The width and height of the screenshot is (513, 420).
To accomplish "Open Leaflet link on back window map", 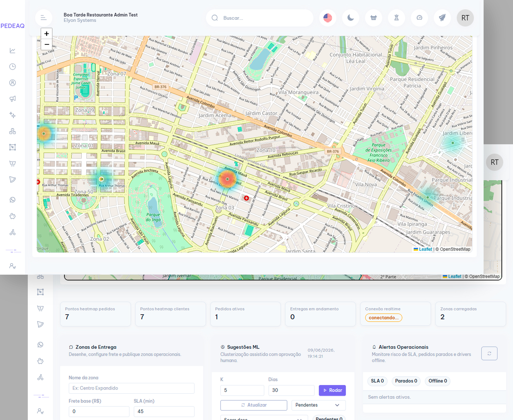I will [x=452, y=277].
